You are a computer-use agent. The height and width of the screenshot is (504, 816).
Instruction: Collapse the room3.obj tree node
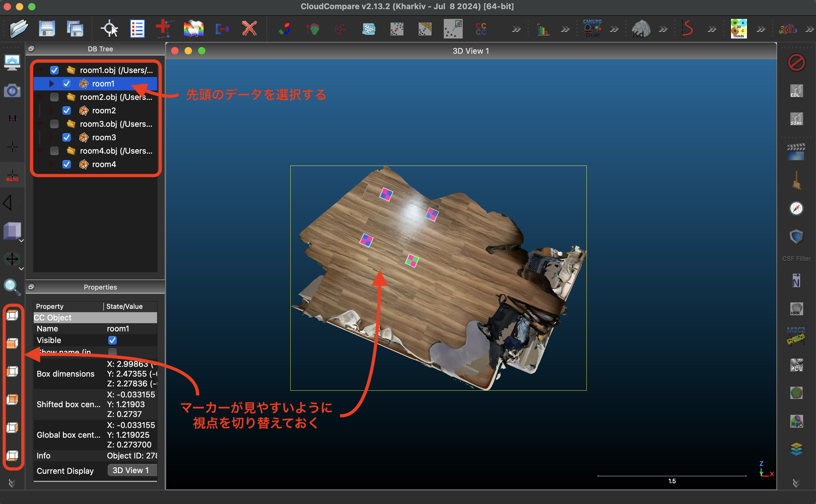pos(40,124)
